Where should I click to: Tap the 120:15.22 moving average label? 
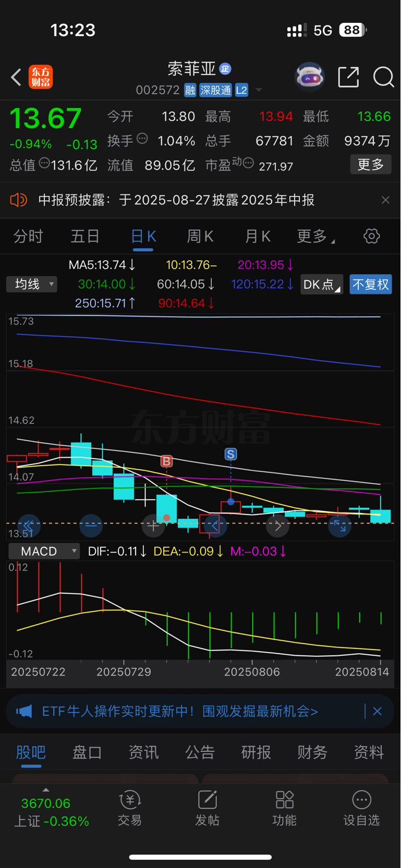[262, 284]
